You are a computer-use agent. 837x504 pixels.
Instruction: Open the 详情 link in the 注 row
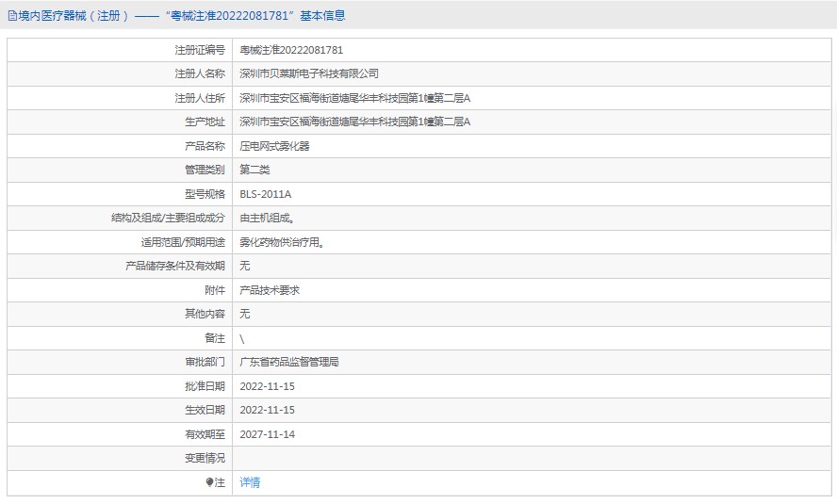pos(250,482)
